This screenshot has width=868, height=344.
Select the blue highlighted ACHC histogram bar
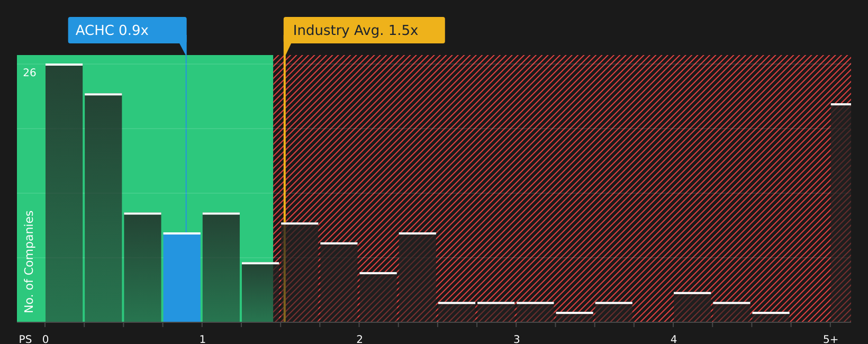pyautogui.click(x=182, y=277)
